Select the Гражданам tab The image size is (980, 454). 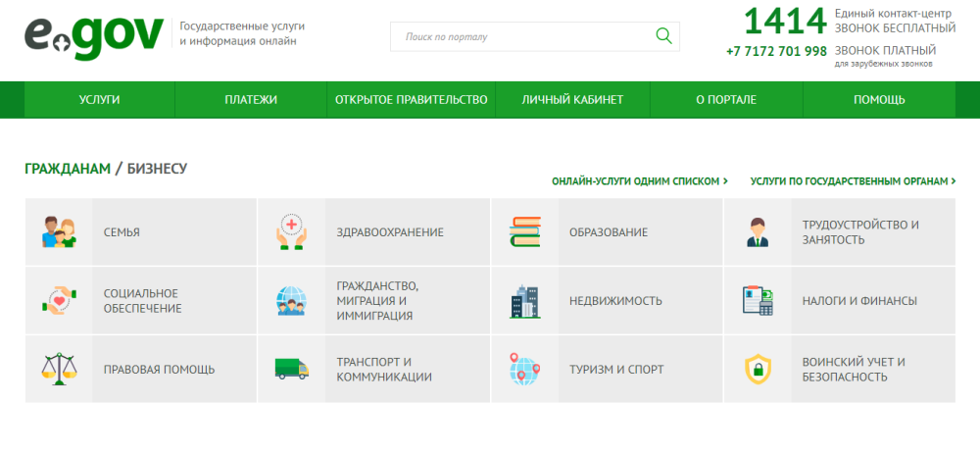(x=68, y=169)
